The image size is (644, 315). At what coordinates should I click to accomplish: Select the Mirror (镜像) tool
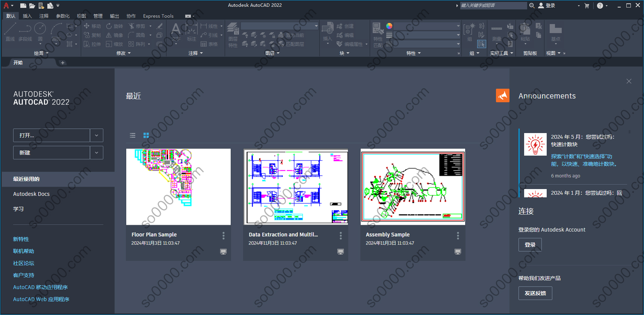point(115,35)
